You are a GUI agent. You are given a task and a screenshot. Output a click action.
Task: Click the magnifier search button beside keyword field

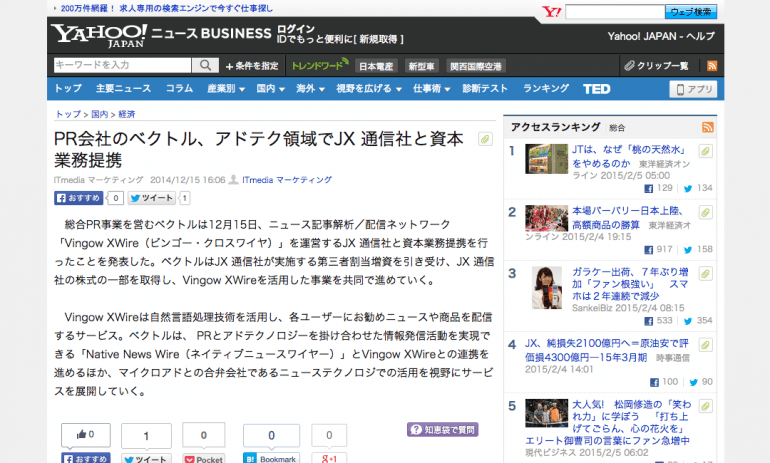point(205,65)
